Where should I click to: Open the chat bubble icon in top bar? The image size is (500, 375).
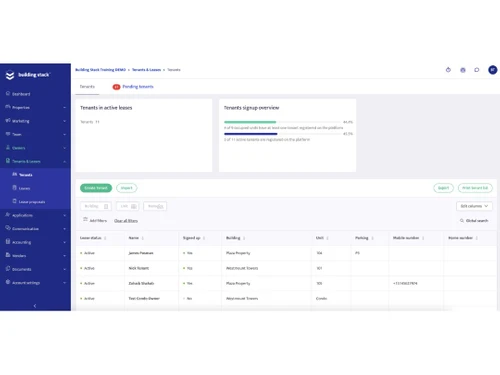(x=477, y=70)
